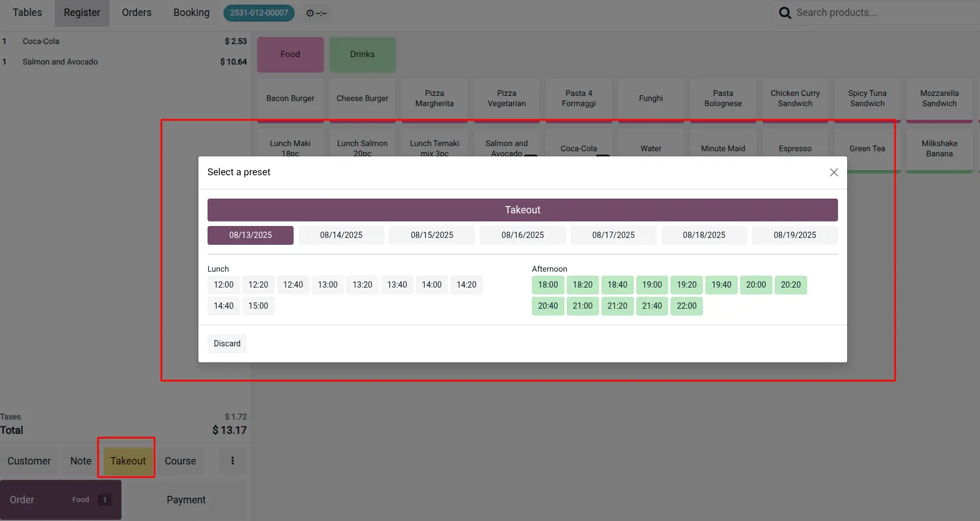Pick the 08/19/2025 date option

794,235
